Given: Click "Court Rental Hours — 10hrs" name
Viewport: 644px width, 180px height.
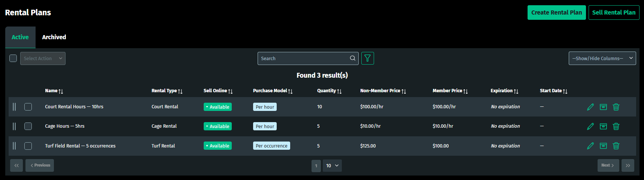Looking at the screenshot, I should click(x=74, y=107).
